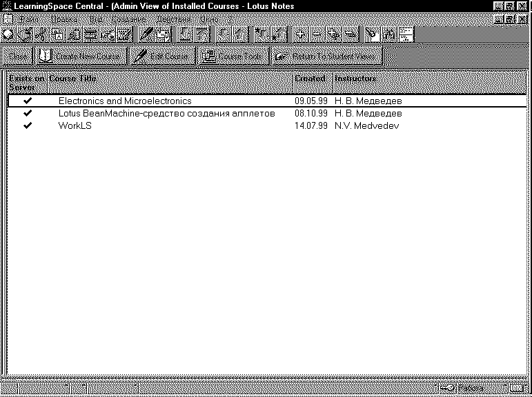Click the minus Collapse toolbar icon

[316, 34]
